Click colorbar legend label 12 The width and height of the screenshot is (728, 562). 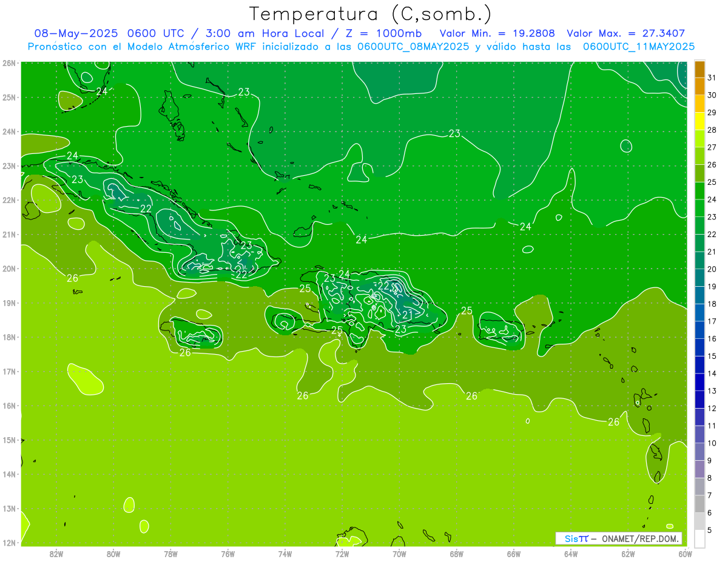click(712, 408)
